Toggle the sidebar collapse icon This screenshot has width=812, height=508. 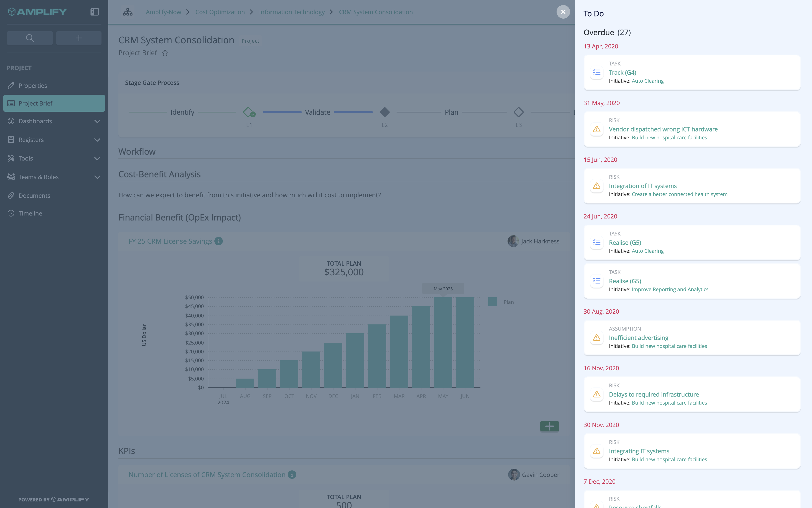coord(95,12)
